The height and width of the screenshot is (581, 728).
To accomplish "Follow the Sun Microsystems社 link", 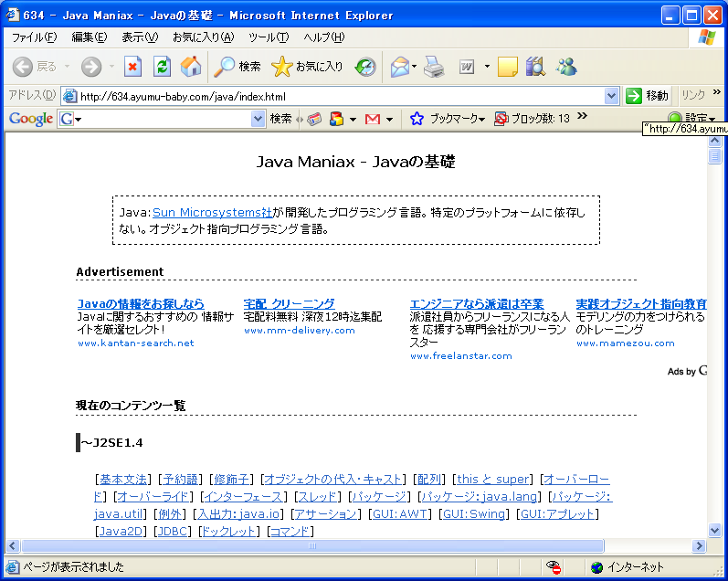I will [x=212, y=212].
